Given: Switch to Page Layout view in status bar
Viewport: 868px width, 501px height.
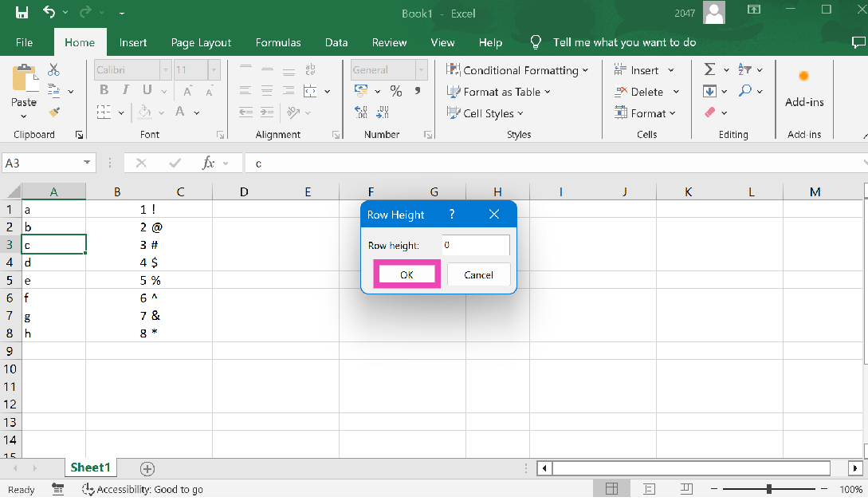Looking at the screenshot, I should (x=649, y=489).
